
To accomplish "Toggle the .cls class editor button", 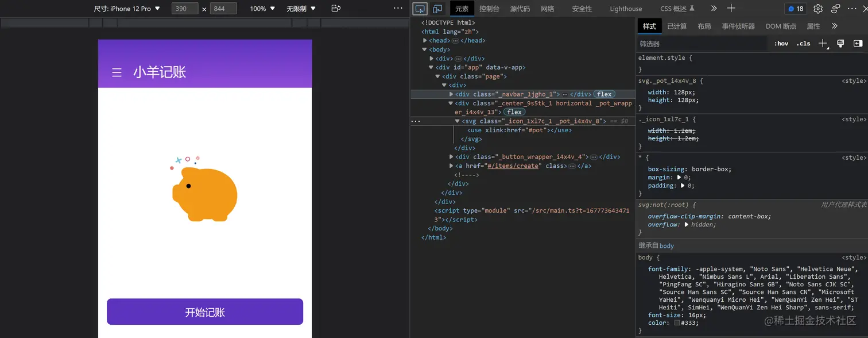I will (803, 44).
